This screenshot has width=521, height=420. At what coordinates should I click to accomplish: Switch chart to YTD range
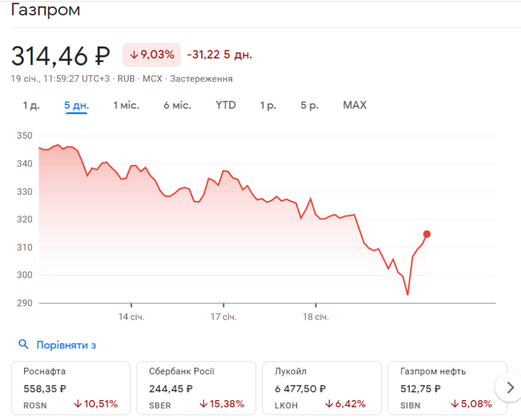pyautogui.click(x=225, y=106)
